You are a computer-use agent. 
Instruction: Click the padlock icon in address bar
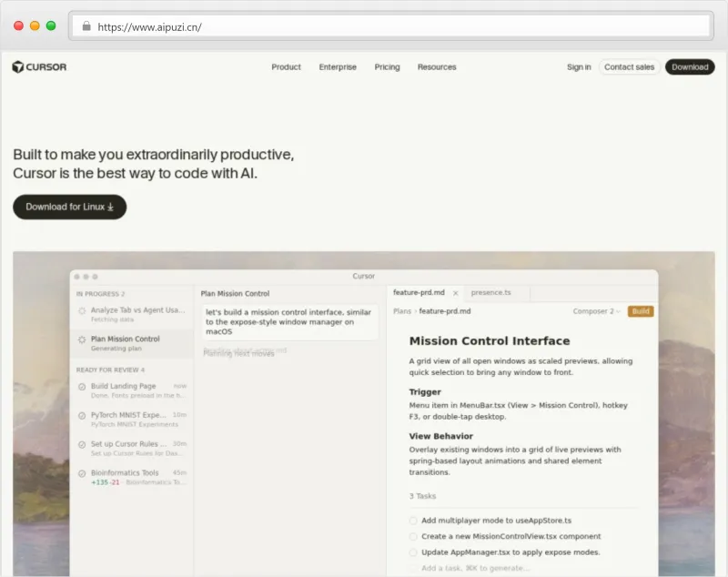pyautogui.click(x=86, y=26)
